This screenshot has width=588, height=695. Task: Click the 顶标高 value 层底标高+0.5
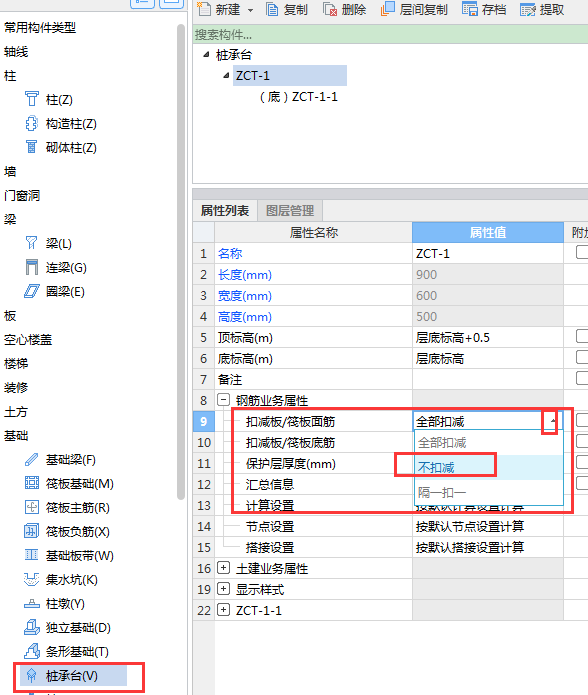tap(488, 338)
